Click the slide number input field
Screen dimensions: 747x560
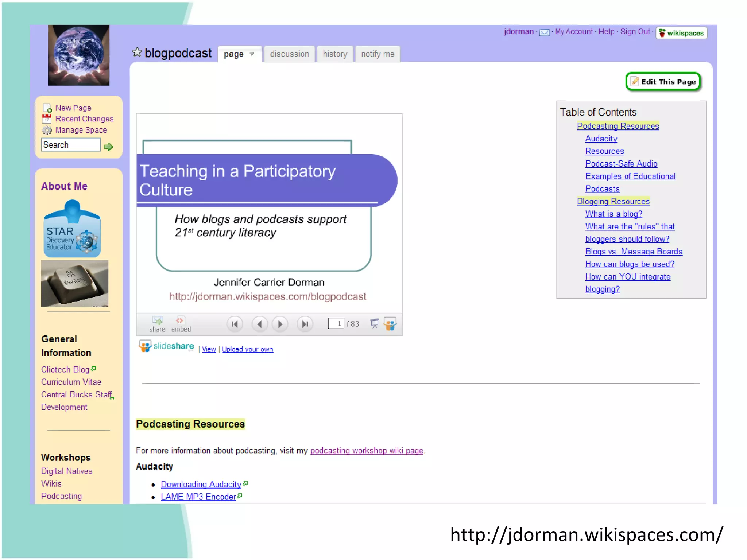[336, 323]
